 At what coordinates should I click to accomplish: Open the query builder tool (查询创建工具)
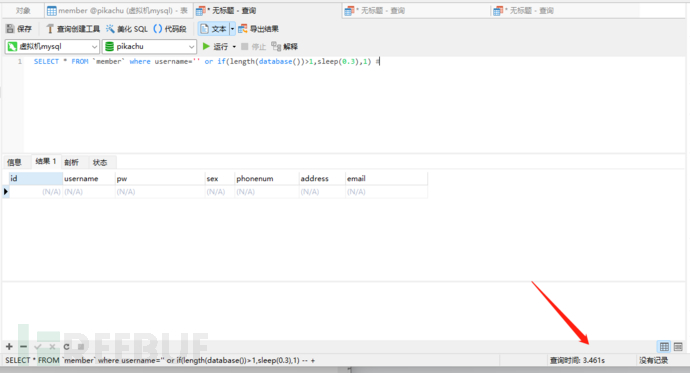pyautogui.click(x=73, y=29)
